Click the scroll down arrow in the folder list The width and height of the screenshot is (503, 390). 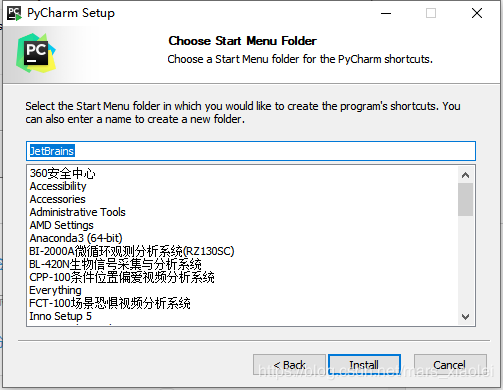tap(466, 317)
